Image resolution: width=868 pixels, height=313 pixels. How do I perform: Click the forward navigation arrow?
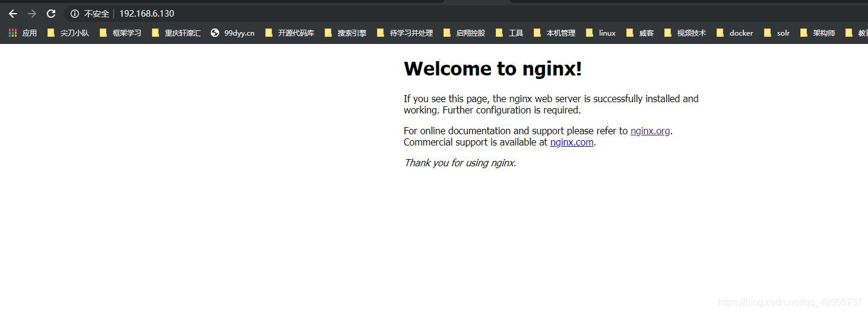32,13
